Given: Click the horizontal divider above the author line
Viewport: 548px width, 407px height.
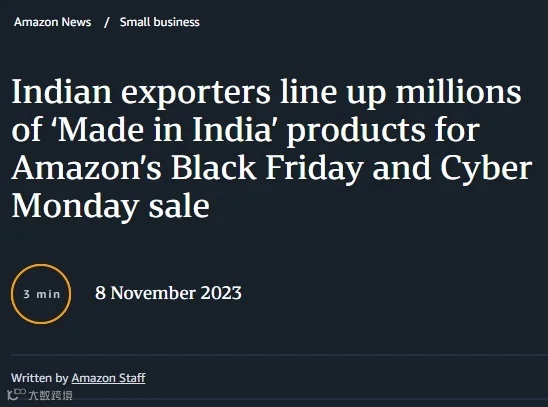Looking at the screenshot, I should [279, 355].
